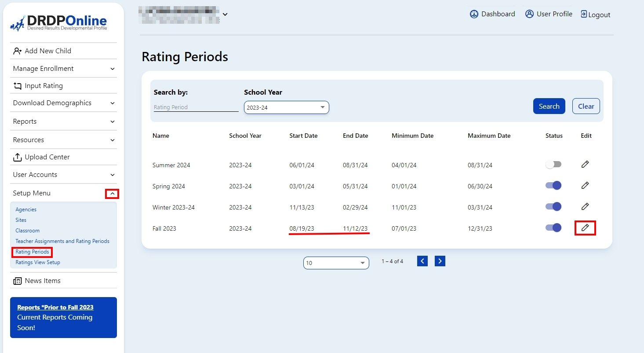
Task: Open Reports Prior to Fall 2023 link
Action: (55, 308)
